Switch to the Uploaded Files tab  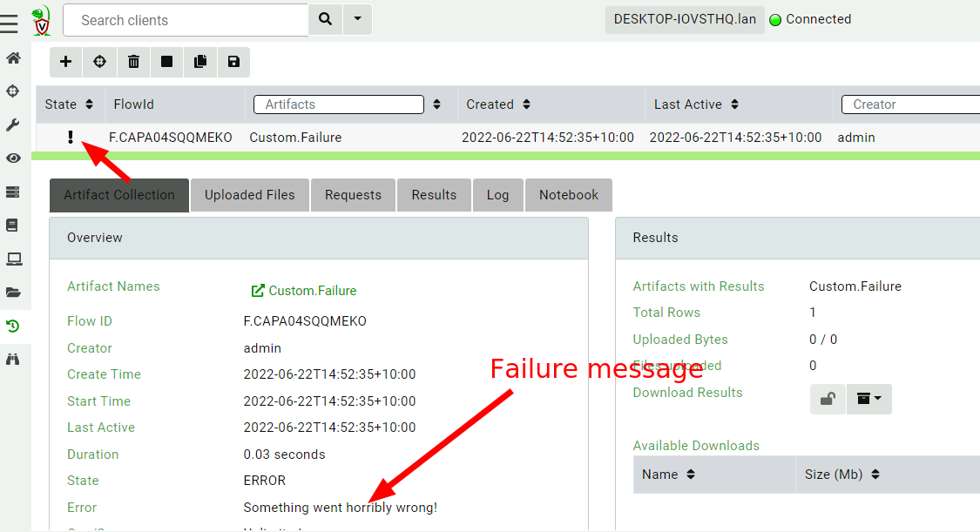pyautogui.click(x=249, y=194)
